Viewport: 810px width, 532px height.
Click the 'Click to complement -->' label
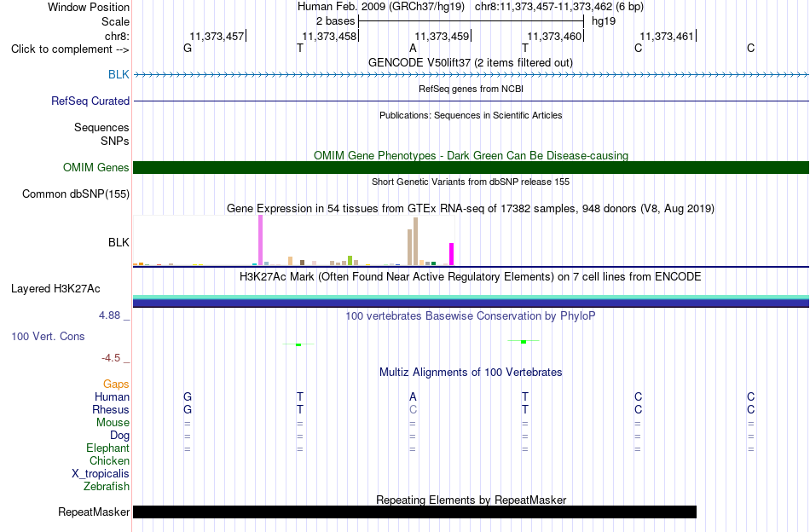(x=70, y=49)
